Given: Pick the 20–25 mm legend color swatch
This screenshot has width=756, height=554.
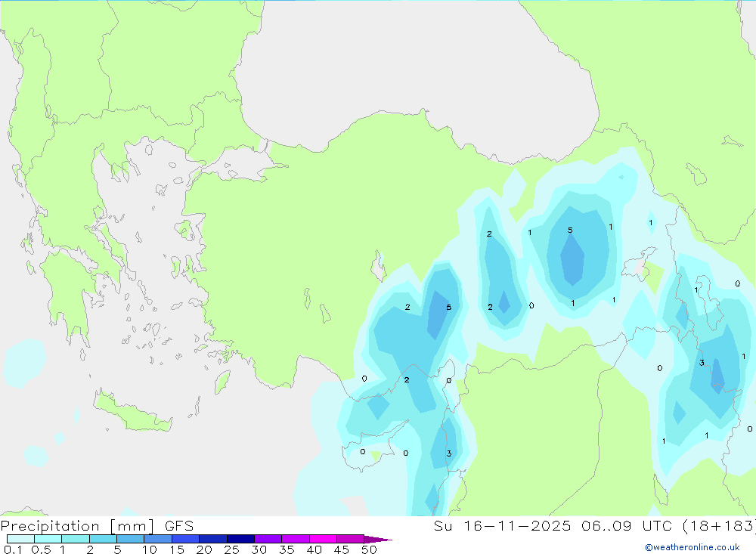Looking at the screenshot, I should point(213,539).
